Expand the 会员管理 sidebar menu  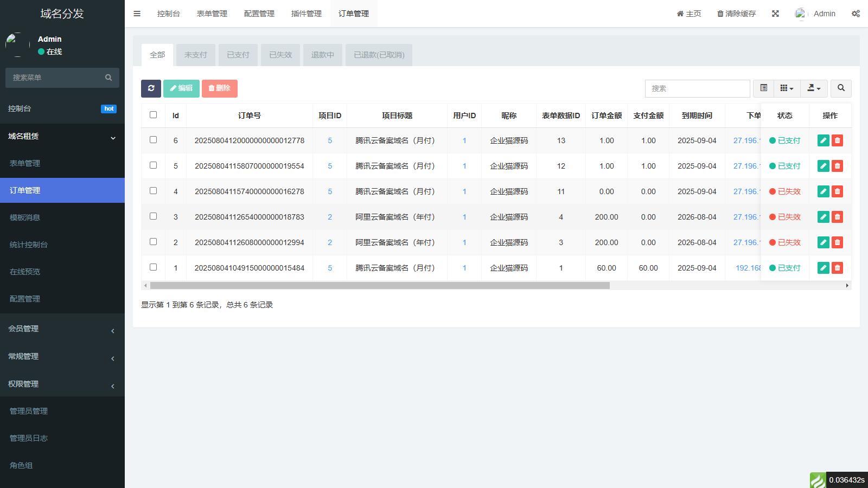[x=62, y=329]
